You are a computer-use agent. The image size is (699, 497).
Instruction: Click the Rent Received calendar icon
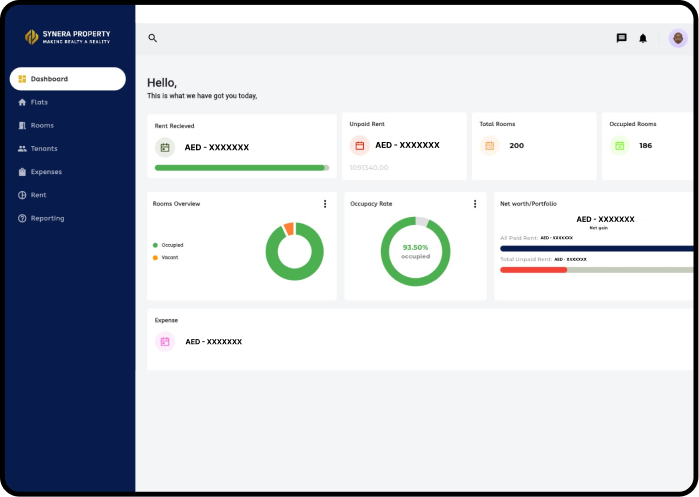(165, 148)
